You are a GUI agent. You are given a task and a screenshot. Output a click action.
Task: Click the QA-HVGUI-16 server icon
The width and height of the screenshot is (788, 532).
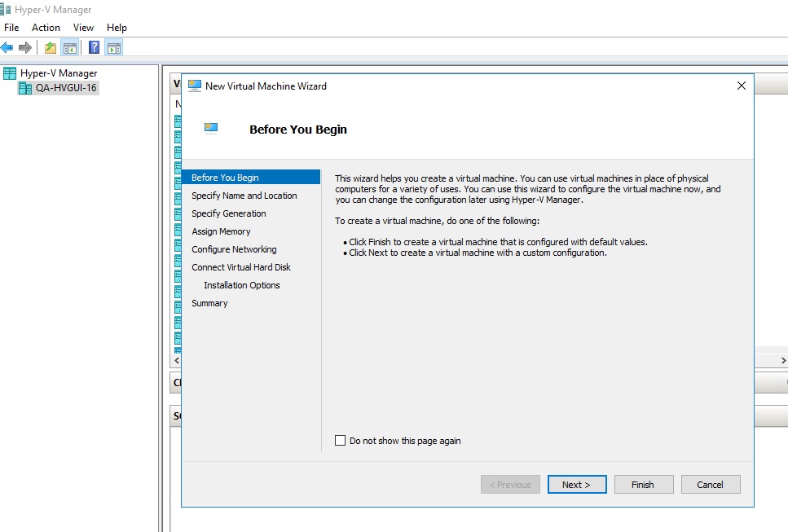(x=25, y=88)
